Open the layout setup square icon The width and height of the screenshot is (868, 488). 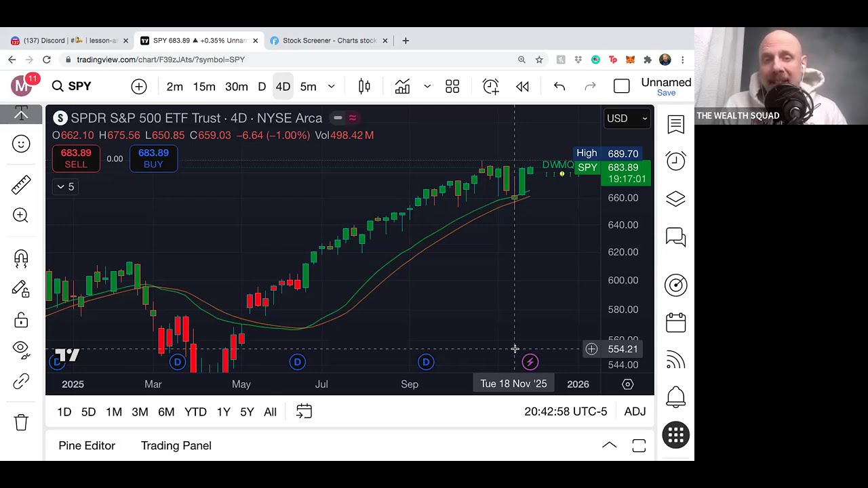click(x=621, y=86)
